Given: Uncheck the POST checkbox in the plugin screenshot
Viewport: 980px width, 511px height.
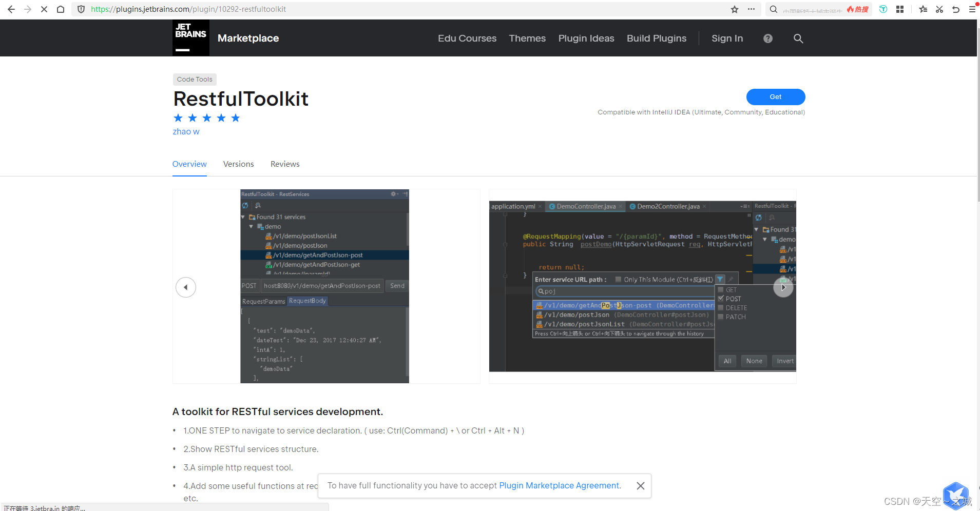Looking at the screenshot, I should tap(721, 299).
